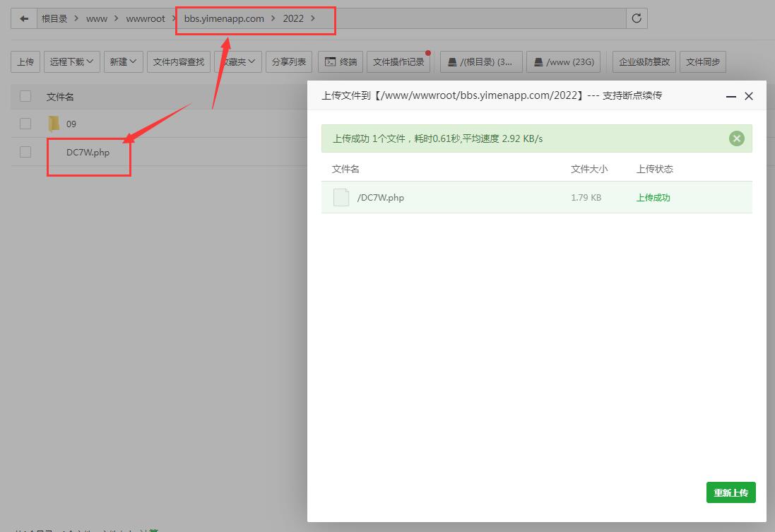Navigate to bbs.yimenapp.com in breadcrumb
Image resolution: width=775 pixels, height=532 pixels.
[224, 19]
